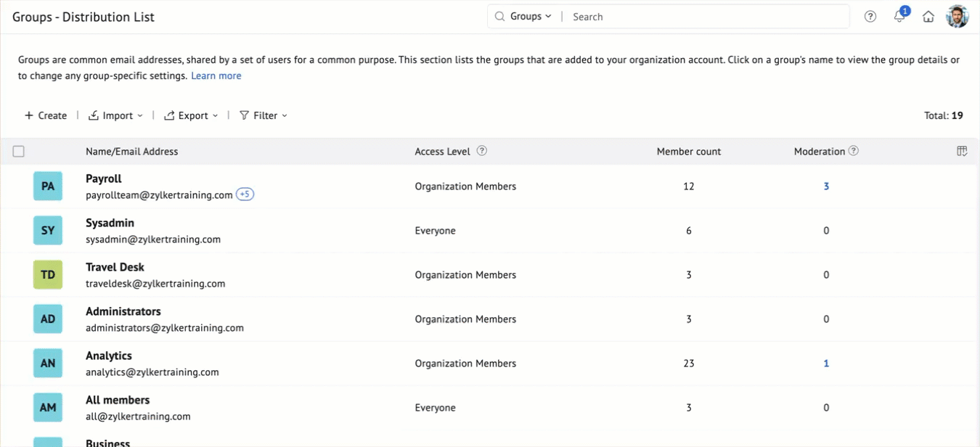Click Payroll's moderation count of 3
Screen dimensions: 980x447
[826, 186]
